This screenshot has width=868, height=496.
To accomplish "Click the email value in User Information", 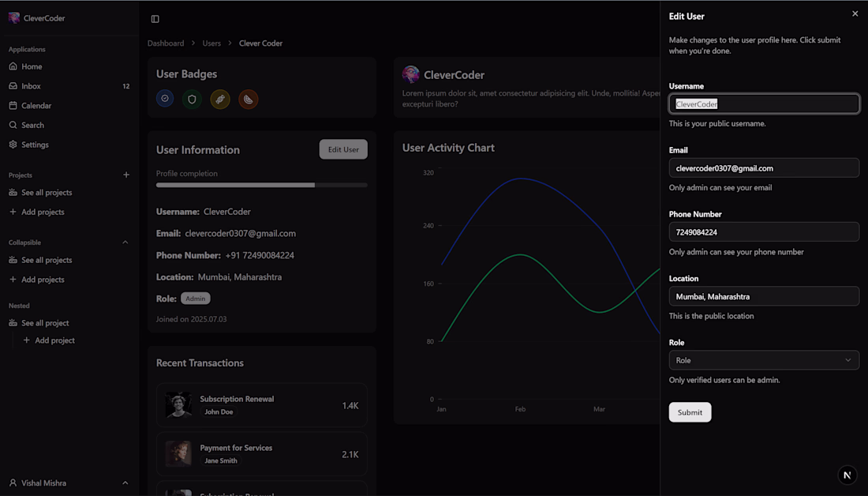I will coord(240,233).
